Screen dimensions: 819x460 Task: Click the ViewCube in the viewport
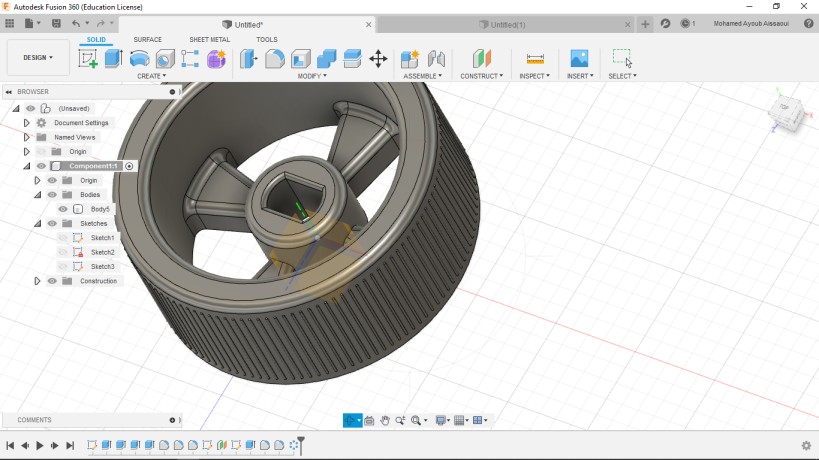coord(786,112)
